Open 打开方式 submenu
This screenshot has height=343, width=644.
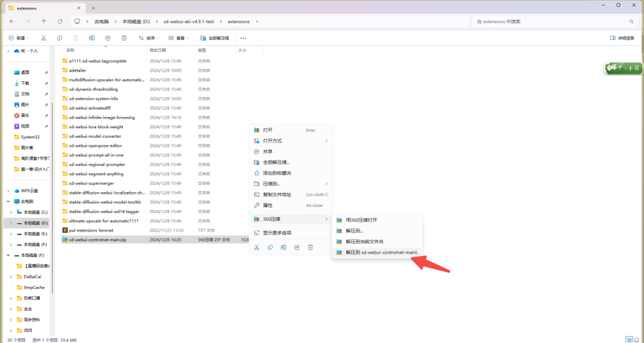(291, 141)
